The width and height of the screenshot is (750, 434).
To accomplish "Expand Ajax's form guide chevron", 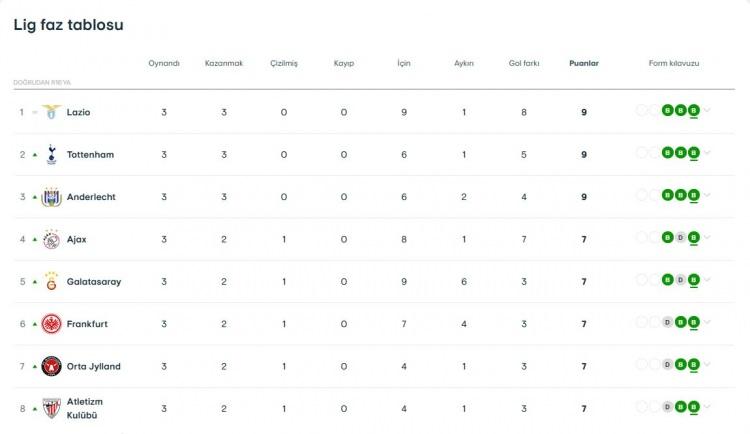I will pyautogui.click(x=707, y=237).
